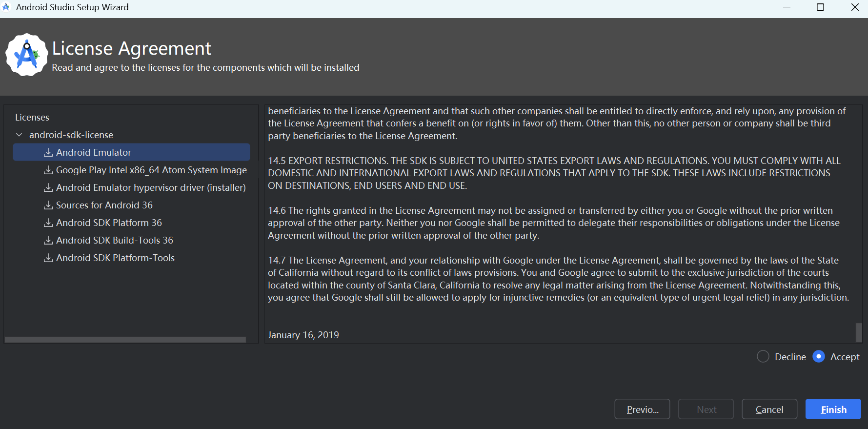
Task: Select the Decline radio button
Action: tap(763, 357)
